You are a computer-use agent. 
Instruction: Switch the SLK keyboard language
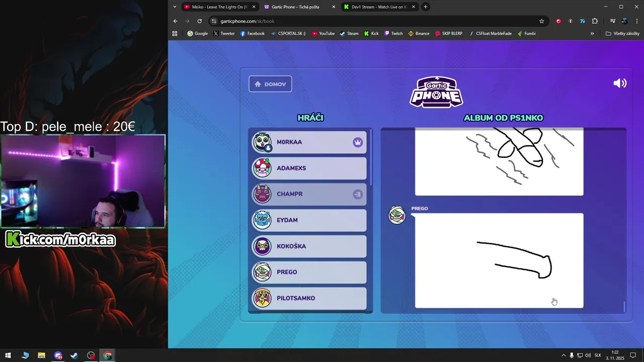coord(598,355)
